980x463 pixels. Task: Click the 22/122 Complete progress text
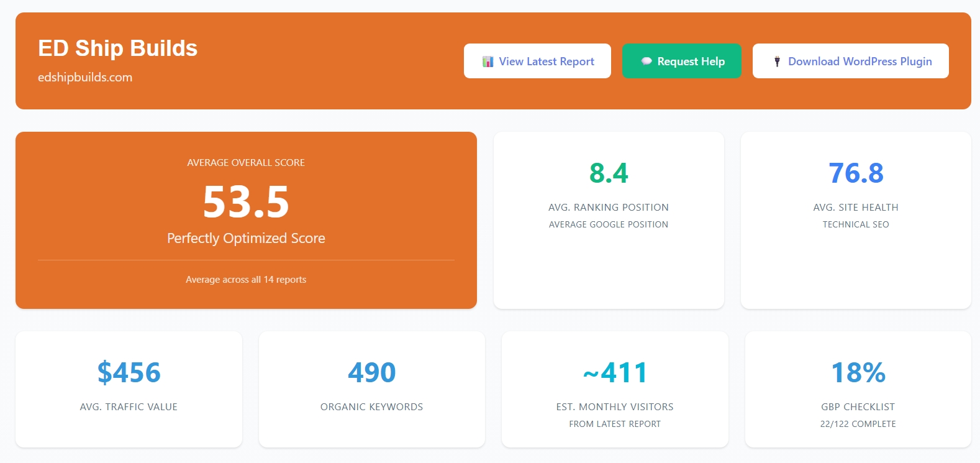pos(858,424)
